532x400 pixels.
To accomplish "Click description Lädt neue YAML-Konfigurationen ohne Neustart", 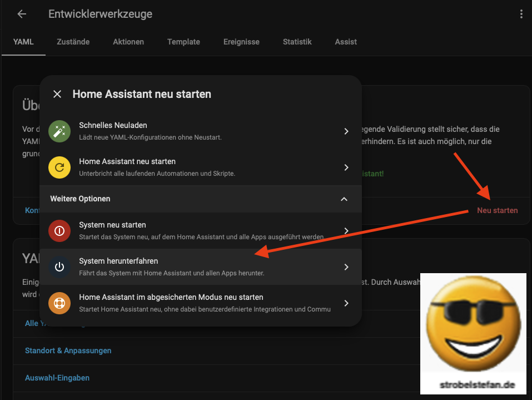I will click(x=150, y=137).
